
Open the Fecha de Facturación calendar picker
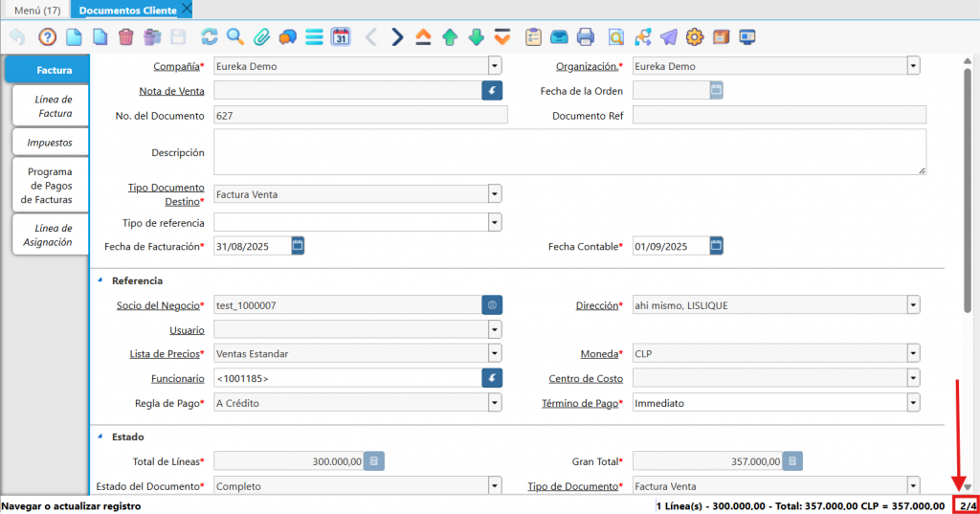coord(298,246)
